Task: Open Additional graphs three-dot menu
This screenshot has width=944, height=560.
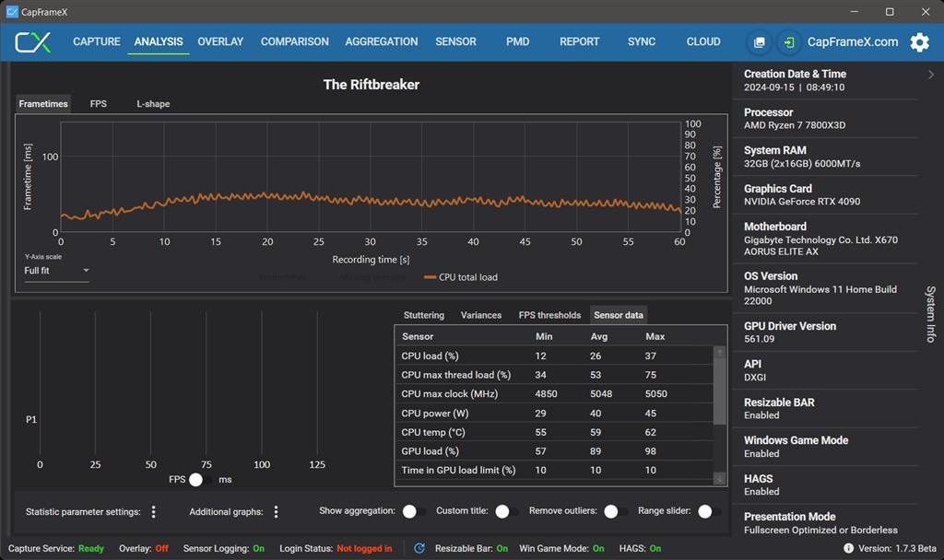Action: [276, 512]
